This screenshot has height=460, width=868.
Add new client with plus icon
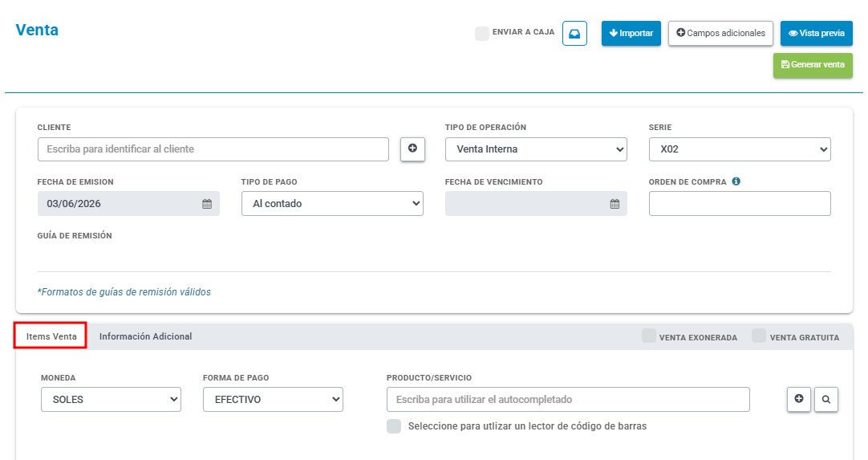[x=412, y=149]
